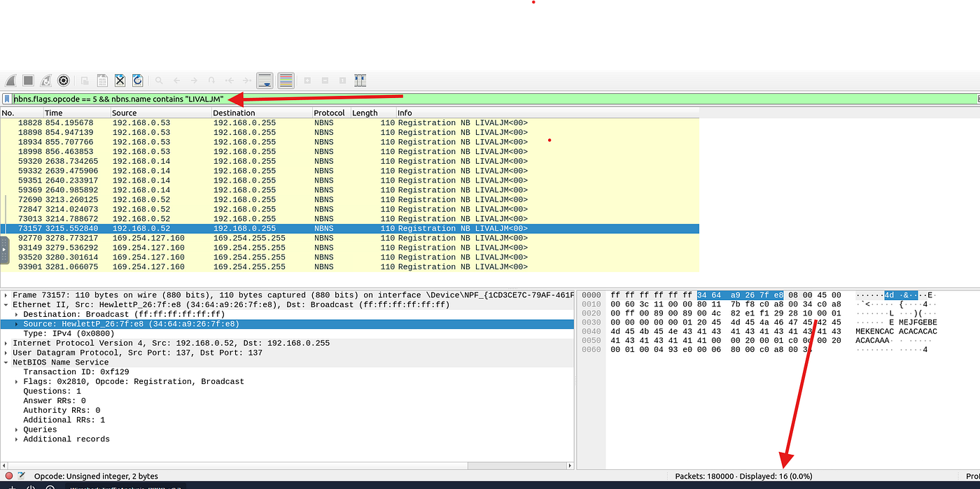Image resolution: width=980 pixels, height=489 pixels.
Task: Restart the current capture
Action: click(45, 80)
